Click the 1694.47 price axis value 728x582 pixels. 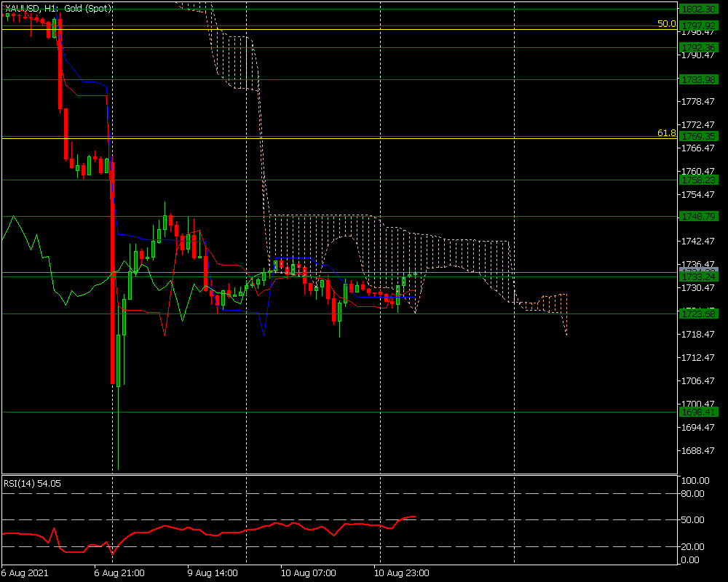pyautogui.click(x=698, y=428)
